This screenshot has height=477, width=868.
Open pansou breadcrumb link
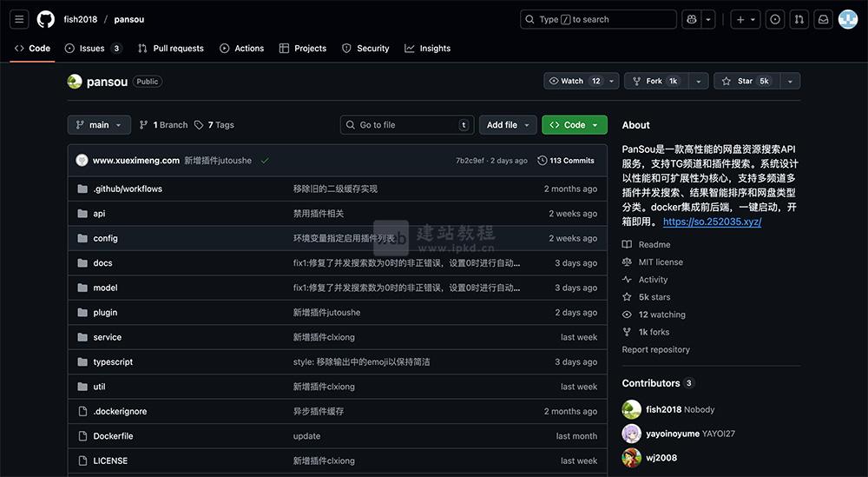click(x=129, y=19)
